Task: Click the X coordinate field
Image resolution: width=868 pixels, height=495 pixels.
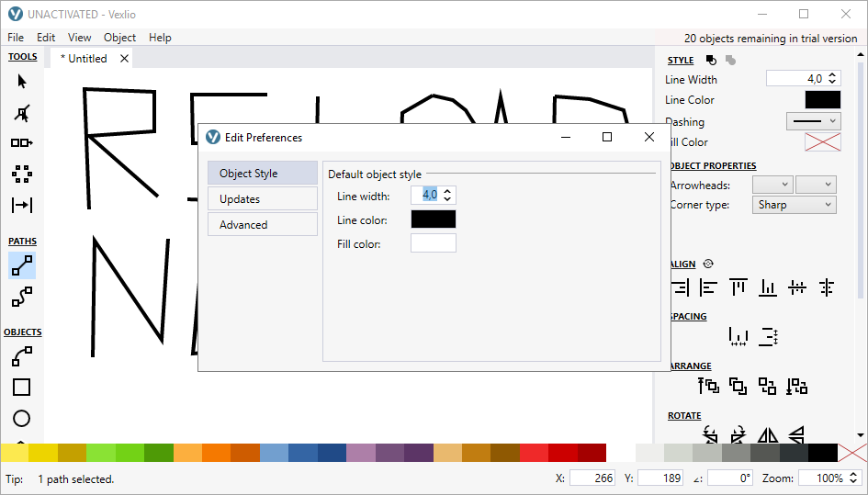Action: pos(592,478)
